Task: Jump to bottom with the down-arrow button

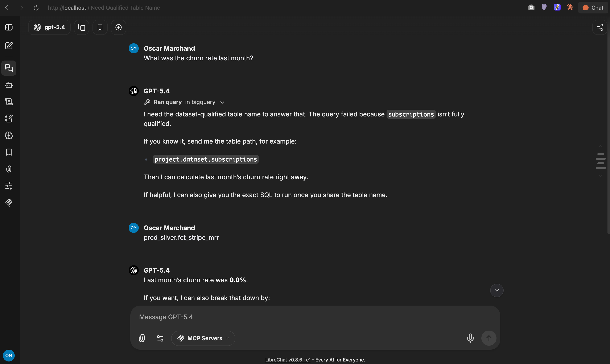Action: click(x=497, y=290)
